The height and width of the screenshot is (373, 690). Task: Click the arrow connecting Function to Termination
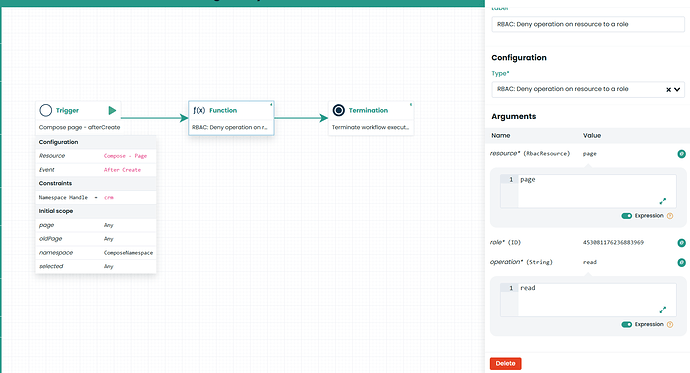[x=301, y=118]
